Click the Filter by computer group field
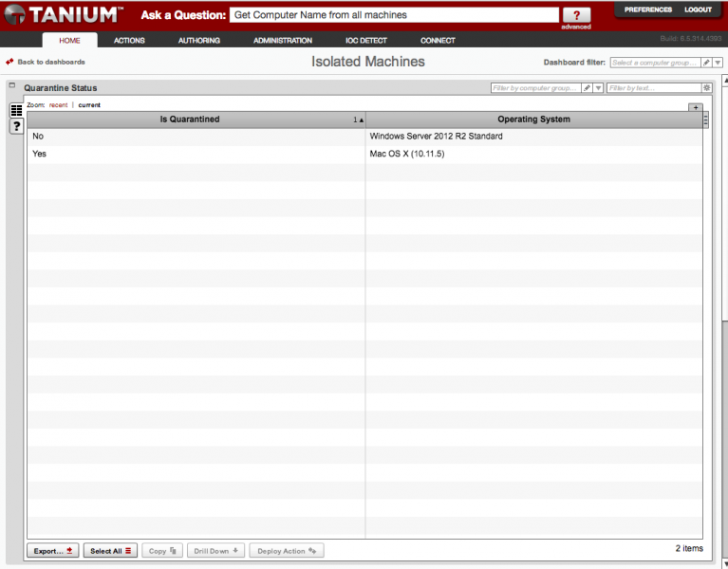 [535, 87]
